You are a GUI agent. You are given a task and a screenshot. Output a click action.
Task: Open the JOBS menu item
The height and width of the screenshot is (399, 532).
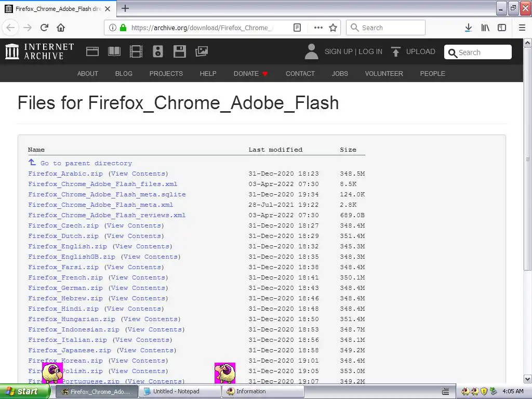click(340, 74)
